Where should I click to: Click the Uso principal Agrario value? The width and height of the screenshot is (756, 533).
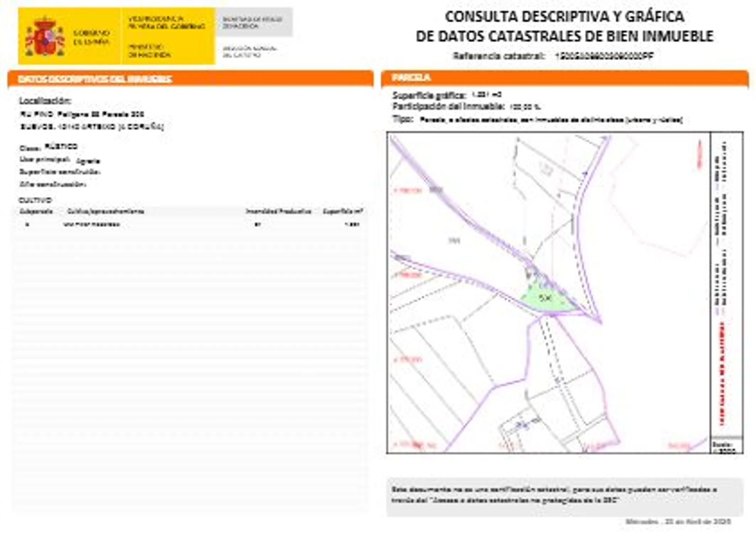[88, 161]
